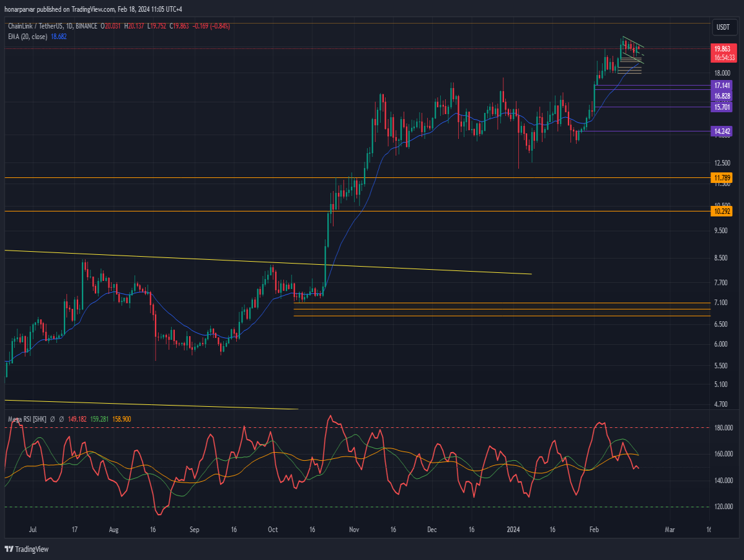Click the orange 158.900 RSI value

coord(122,419)
